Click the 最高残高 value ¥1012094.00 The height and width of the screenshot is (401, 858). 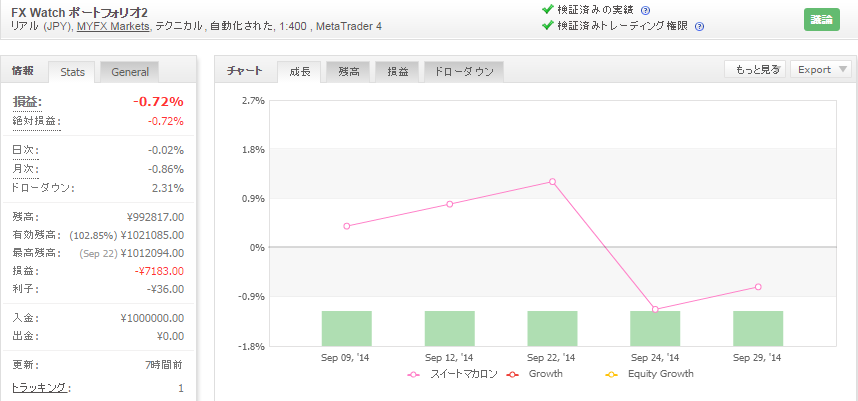point(152,253)
